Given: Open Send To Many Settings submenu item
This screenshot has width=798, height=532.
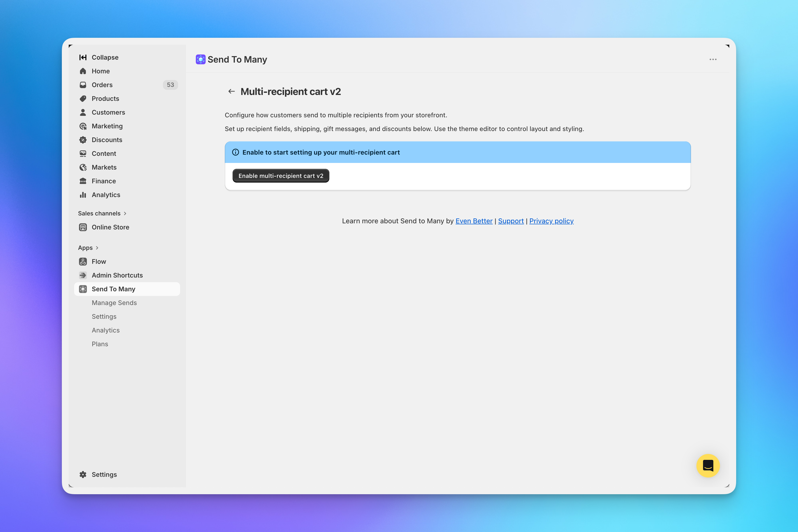Looking at the screenshot, I should point(104,317).
